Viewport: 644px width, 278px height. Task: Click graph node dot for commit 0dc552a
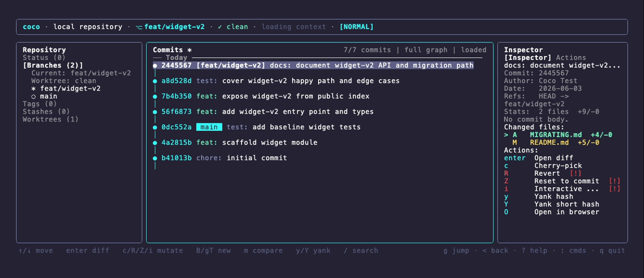click(155, 127)
